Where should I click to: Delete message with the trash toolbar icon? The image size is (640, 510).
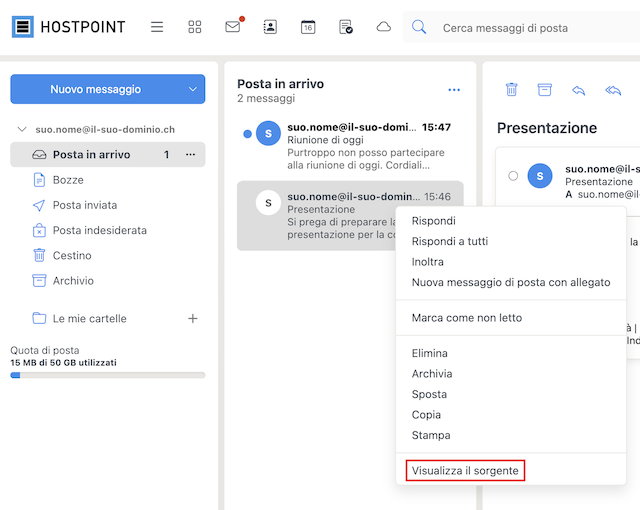pyautogui.click(x=511, y=89)
